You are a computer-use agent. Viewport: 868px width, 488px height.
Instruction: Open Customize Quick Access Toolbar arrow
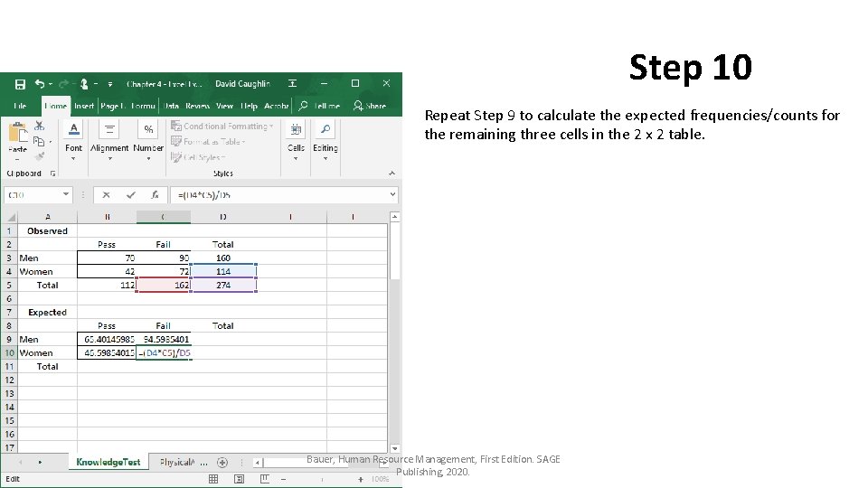coord(110,84)
